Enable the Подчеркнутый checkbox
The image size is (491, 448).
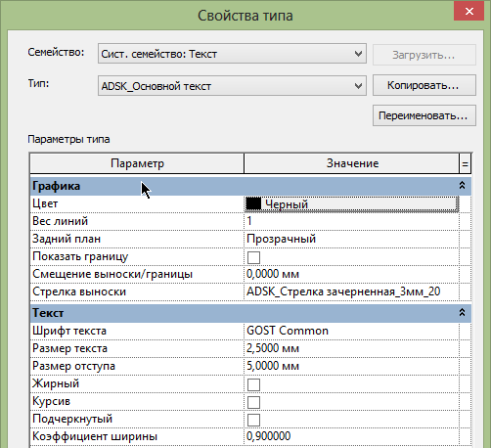click(253, 420)
